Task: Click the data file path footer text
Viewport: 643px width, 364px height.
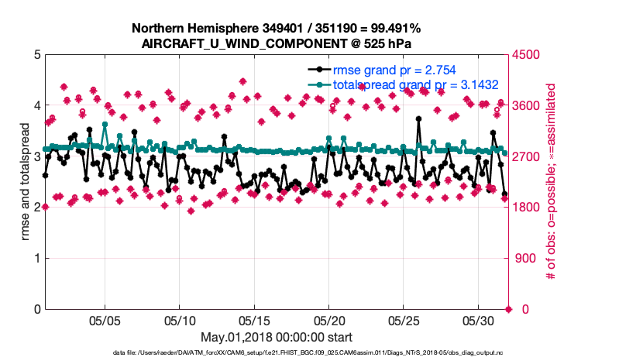Action: 308,352
